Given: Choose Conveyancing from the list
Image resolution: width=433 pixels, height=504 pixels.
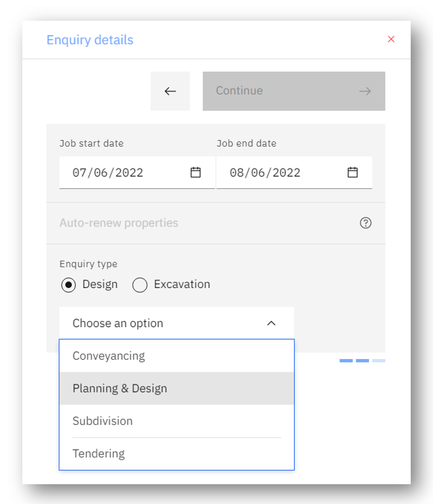Looking at the screenshot, I should 109,356.
